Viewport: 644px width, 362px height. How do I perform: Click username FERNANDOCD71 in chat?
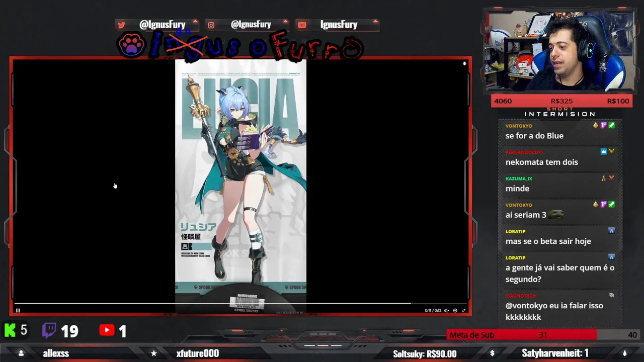tap(524, 152)
